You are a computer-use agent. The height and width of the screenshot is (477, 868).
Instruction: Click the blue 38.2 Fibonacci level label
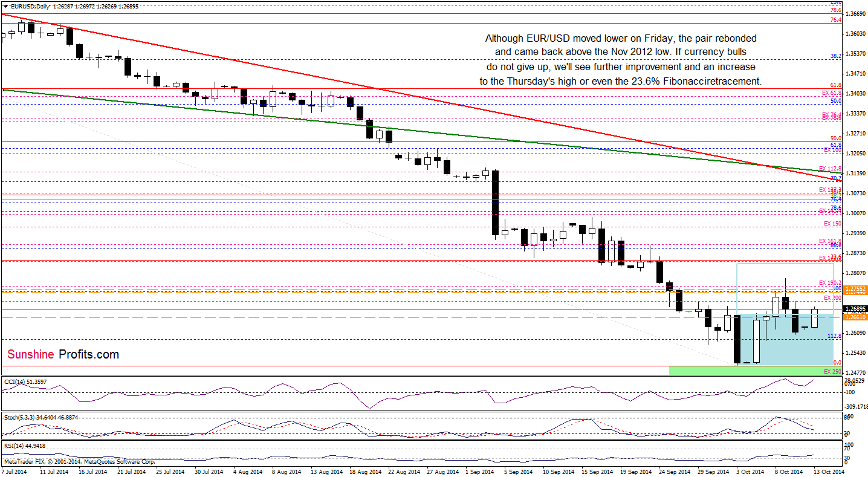(x=836, y=56)
